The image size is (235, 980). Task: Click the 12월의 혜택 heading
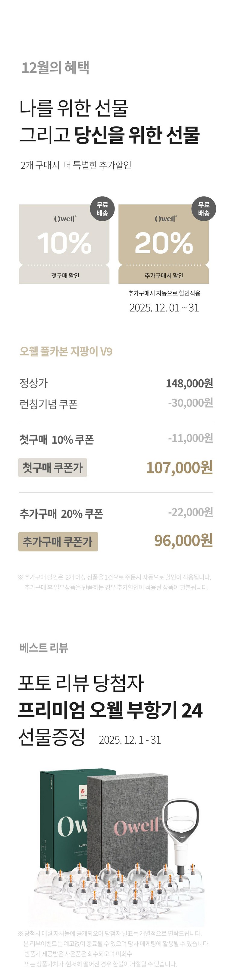[55, 68]
